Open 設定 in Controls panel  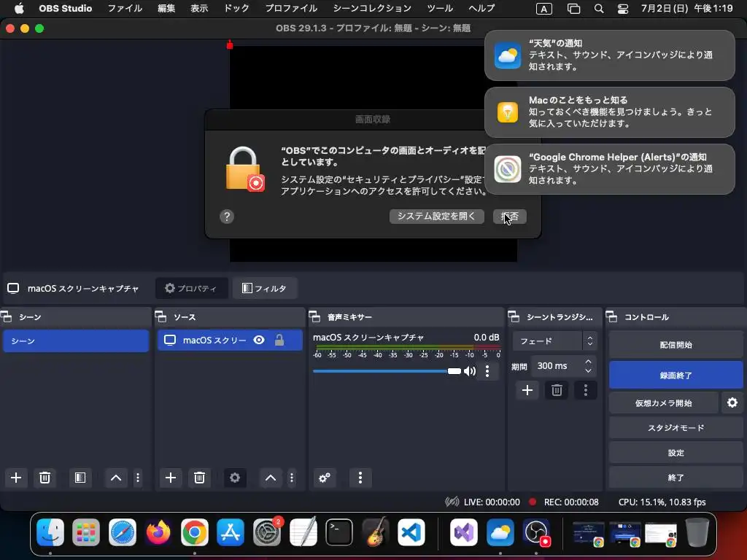[x=676, y=452]
